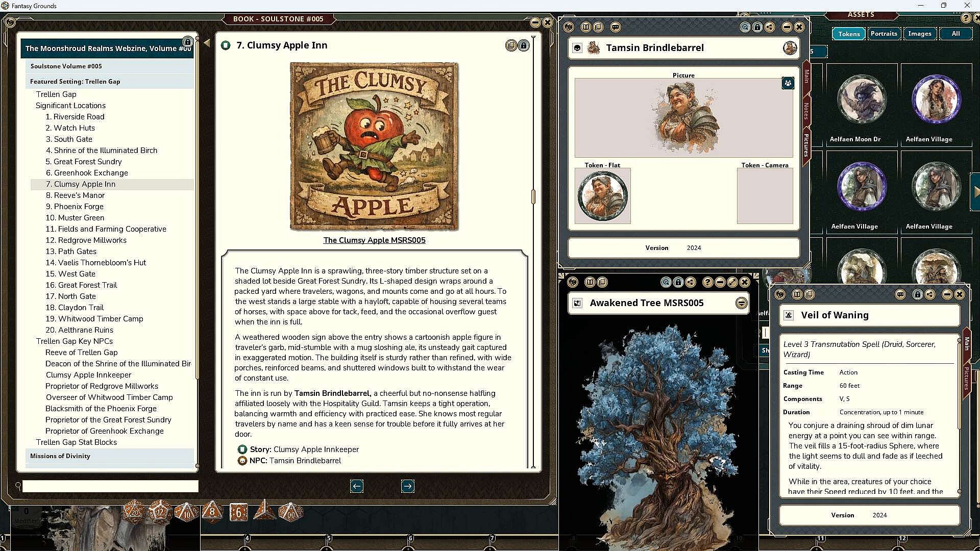Open Trellen Gap Stat Blocks entry
This screenshot has width=980, height=551.
(77, 442)
